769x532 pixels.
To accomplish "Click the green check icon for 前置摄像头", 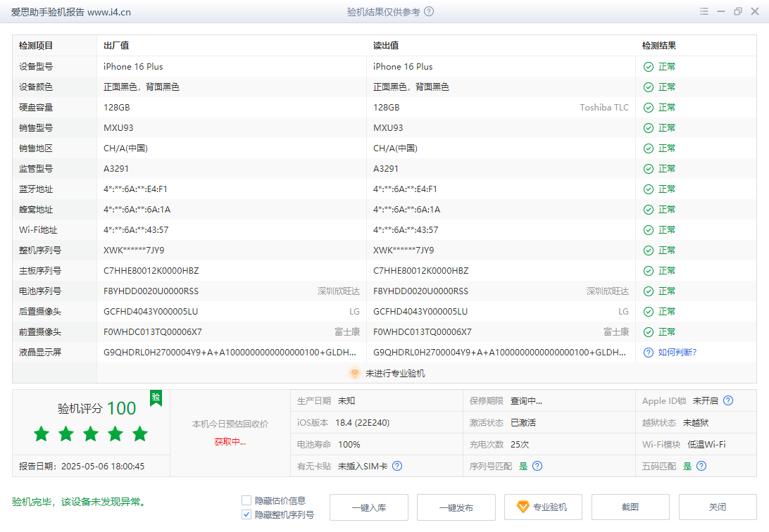I will [x=649, y=332].
